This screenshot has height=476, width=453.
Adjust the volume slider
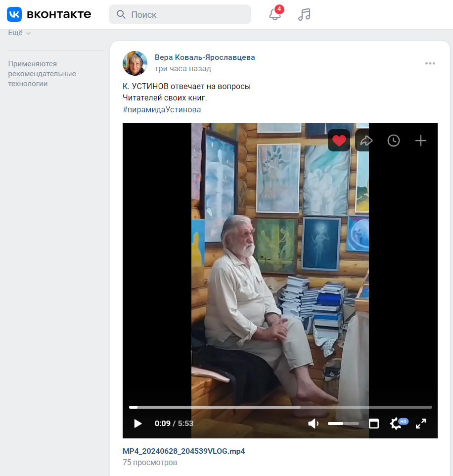tap(343, 424)
